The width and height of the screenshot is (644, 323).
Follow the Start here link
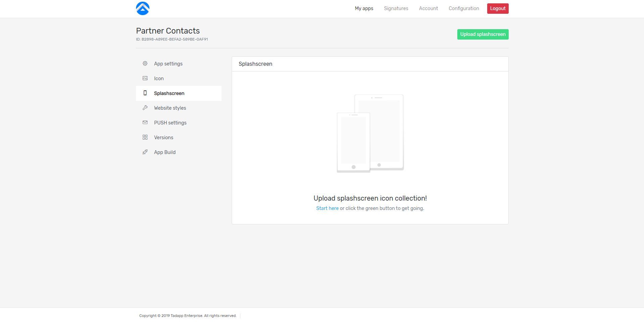(x=327, y=208)
